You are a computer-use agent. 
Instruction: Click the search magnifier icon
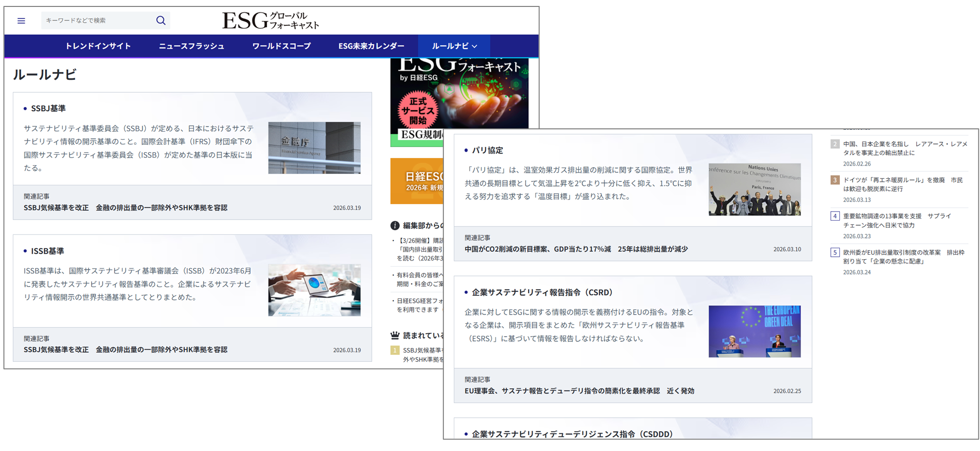pyautogui.click(x=161, y=20)
